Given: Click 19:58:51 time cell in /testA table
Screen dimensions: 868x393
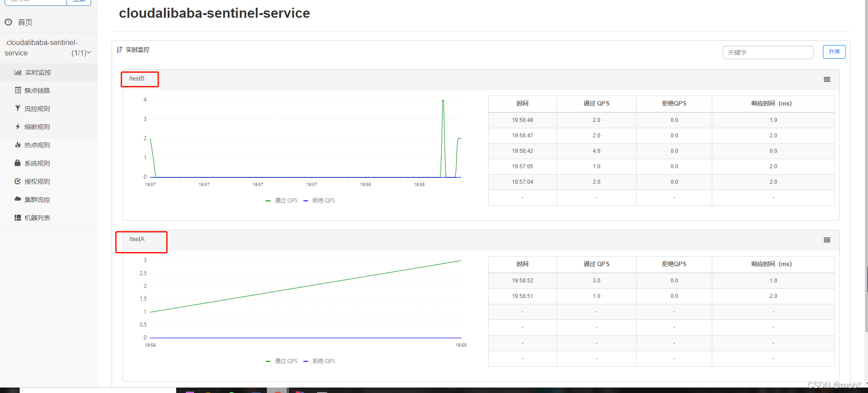Looking at the screenshot, I should point(522,296).
